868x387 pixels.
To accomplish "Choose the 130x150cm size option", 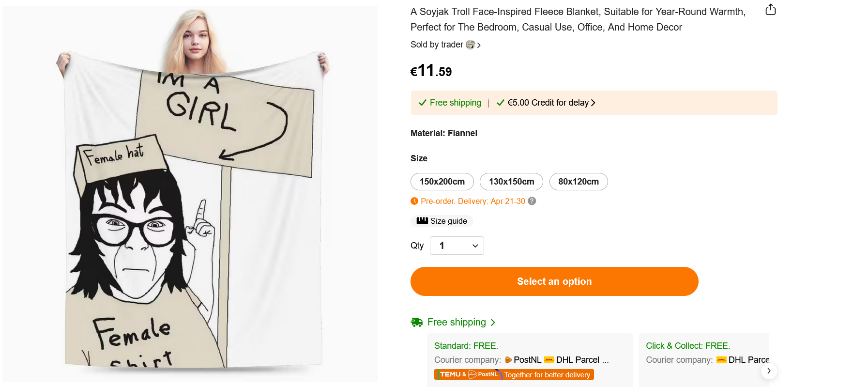I will [x=511, y=182].
